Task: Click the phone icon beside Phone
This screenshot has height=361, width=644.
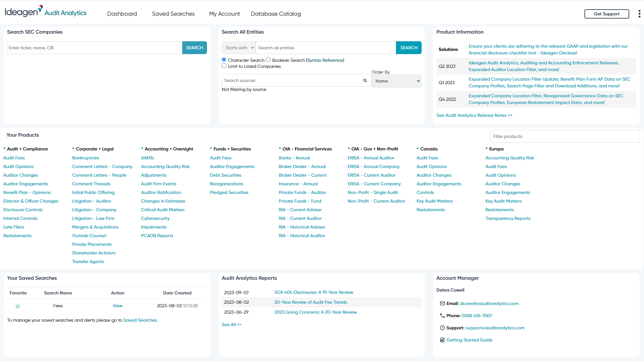Action: (442, 316)
